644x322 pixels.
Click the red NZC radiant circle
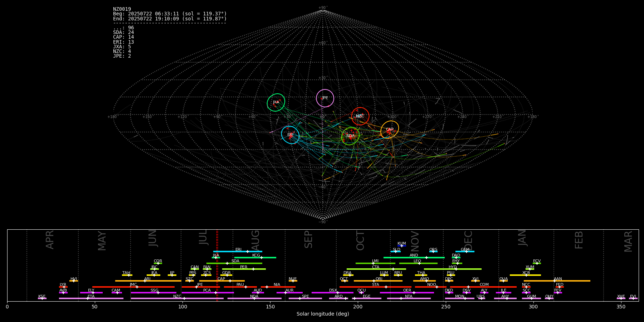click(360, 116)
